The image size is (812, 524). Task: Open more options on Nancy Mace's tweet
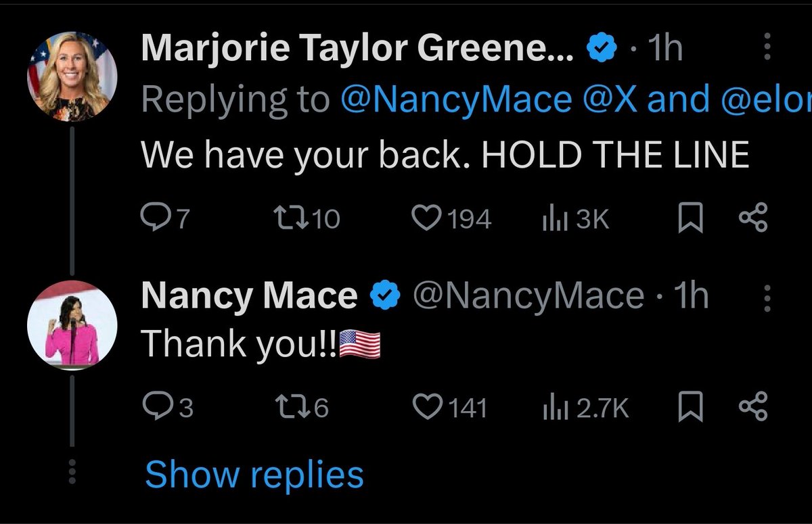tap(767, 297)
